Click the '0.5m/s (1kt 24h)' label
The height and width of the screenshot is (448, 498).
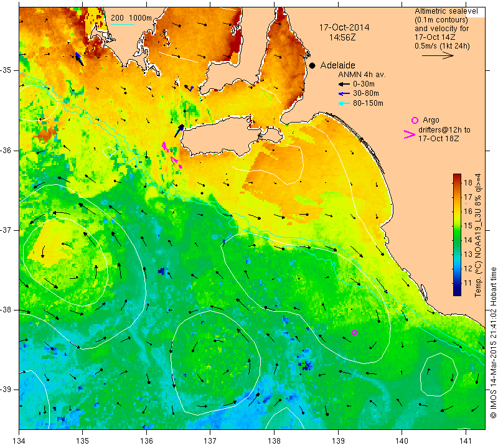pyautogui.click(x=442, y=45)
